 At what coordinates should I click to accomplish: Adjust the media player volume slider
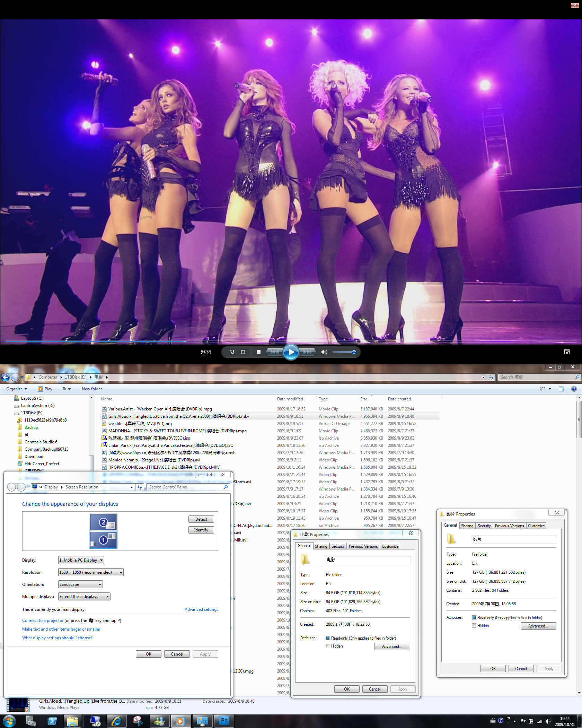[x=344, y=352]
